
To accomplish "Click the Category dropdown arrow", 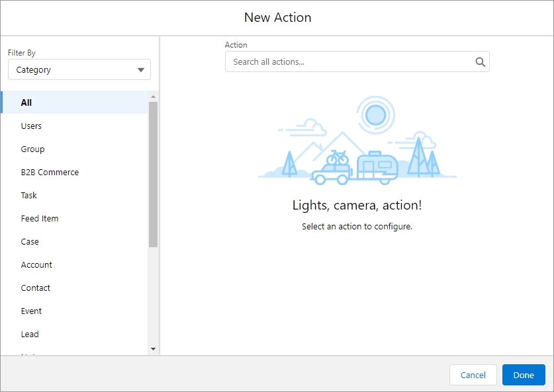I will click(x=140, y=70).
